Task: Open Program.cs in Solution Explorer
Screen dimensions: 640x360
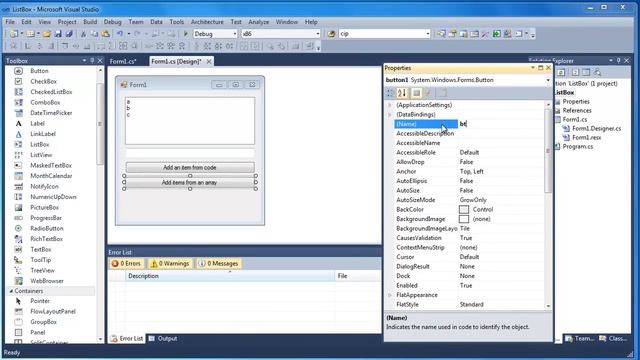Action: [x=578, y=146]
